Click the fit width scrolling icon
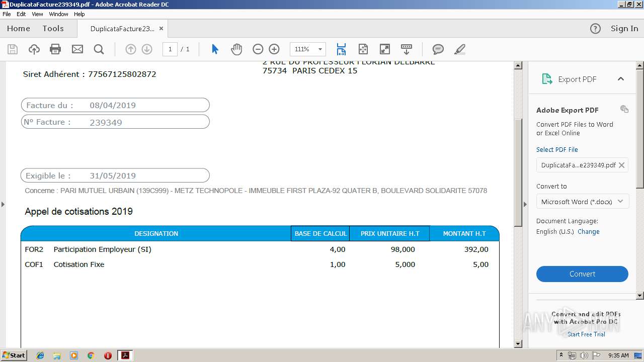644x362 pixels. (x=341, y=49)
